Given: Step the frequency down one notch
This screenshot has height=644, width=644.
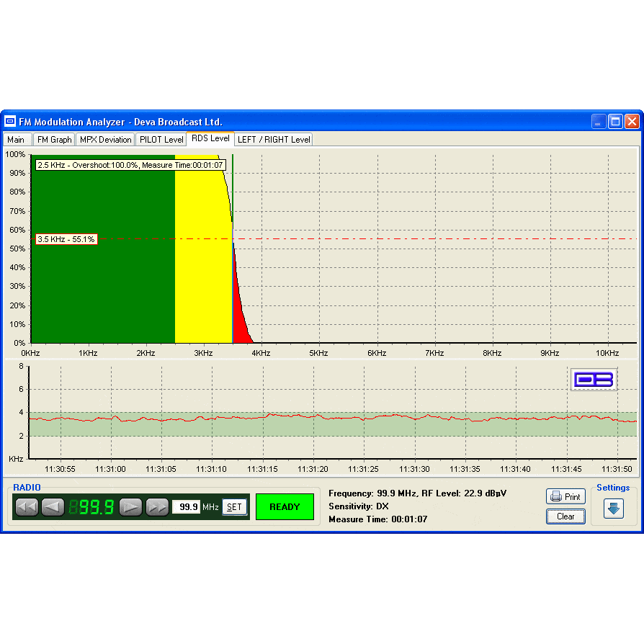Looking at the screenshot, I should tap(53, 507).
